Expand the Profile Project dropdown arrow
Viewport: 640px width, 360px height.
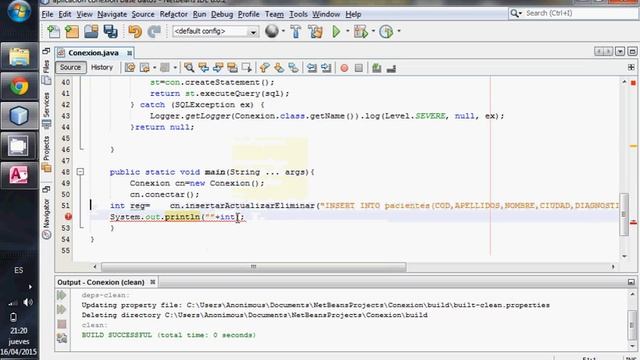(x=399, y=31)
